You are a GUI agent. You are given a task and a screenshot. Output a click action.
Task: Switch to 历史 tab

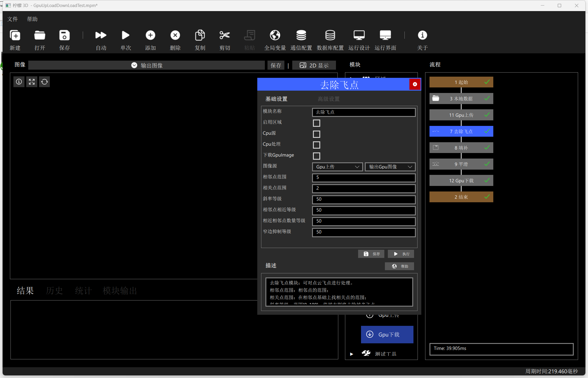pos(54,291)
